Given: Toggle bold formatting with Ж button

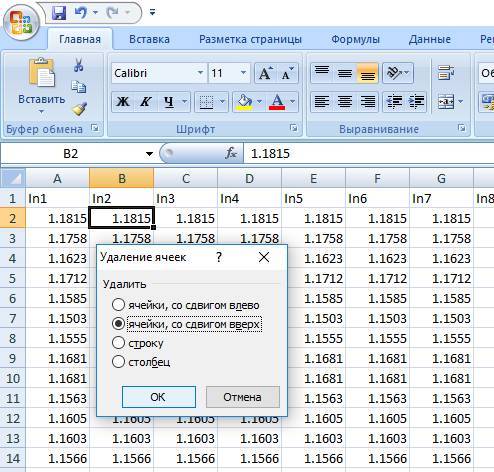Looking at the screenshot, I should tap(123, 101).
